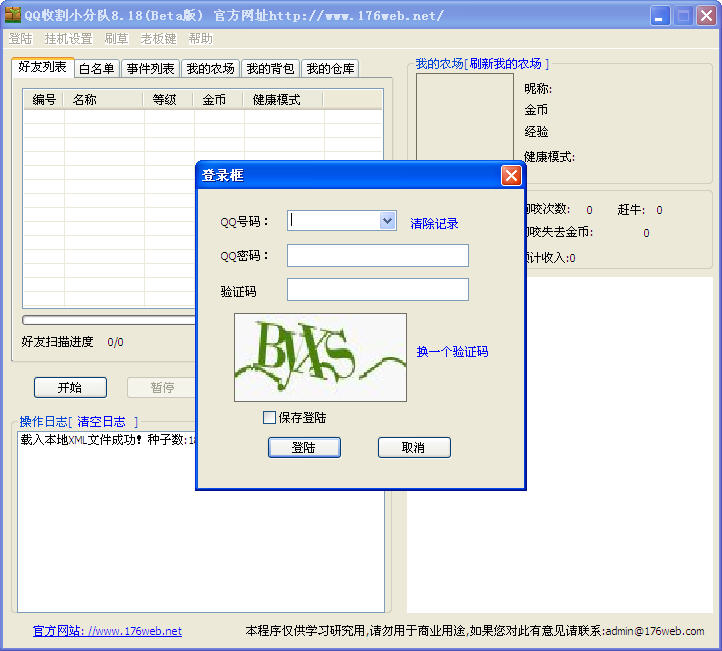The width and height of the screenshot is (722, 651).
Task: Click the 昵称 label in farm panel
Action: 538,88
